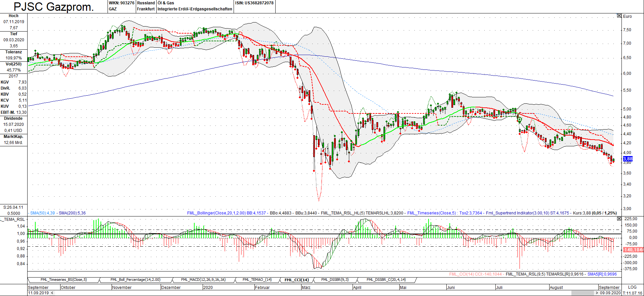Viewport: 644px width, 296px height.
Task: Click the end date 09.09.2020
Action: tap(610, 293)
